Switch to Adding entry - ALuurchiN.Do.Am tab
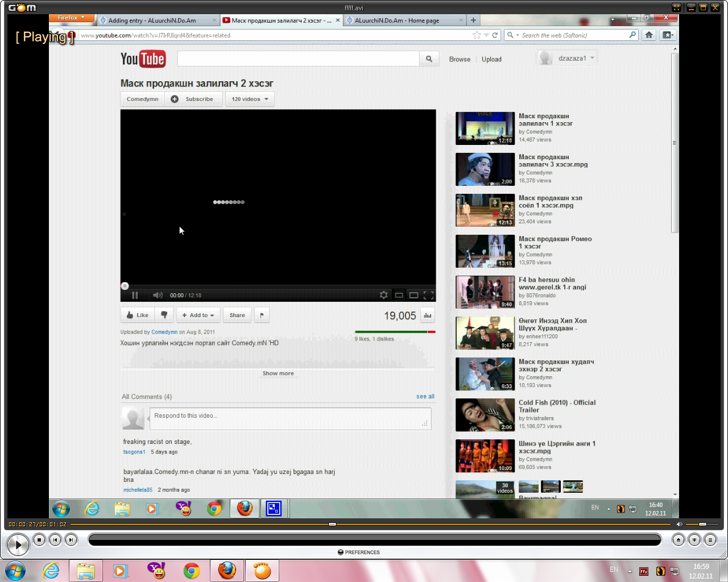728x582 pixels. (x=158, y=20)
